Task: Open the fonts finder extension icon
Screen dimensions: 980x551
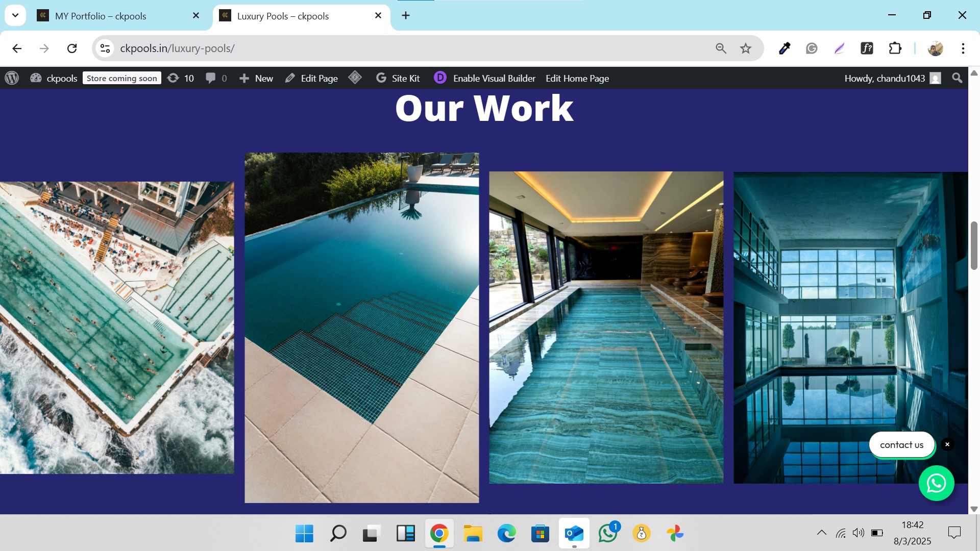Action: [x=867, y=48]
